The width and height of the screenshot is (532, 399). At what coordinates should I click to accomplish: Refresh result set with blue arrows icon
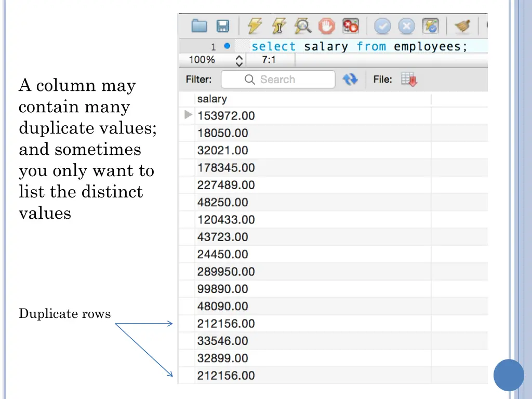click(x=350, y=79)
